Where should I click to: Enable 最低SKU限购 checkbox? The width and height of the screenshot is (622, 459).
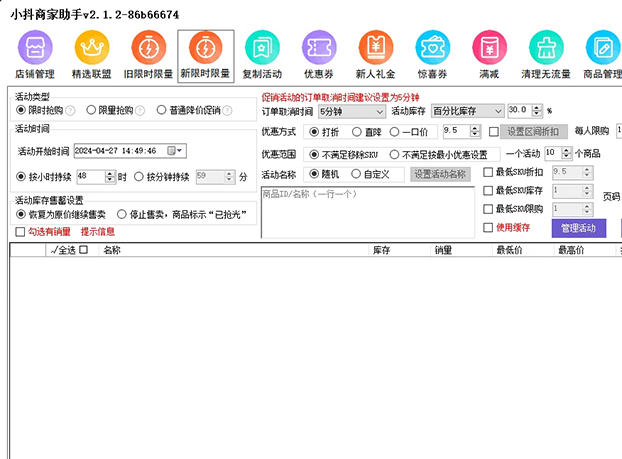point(488,209)
